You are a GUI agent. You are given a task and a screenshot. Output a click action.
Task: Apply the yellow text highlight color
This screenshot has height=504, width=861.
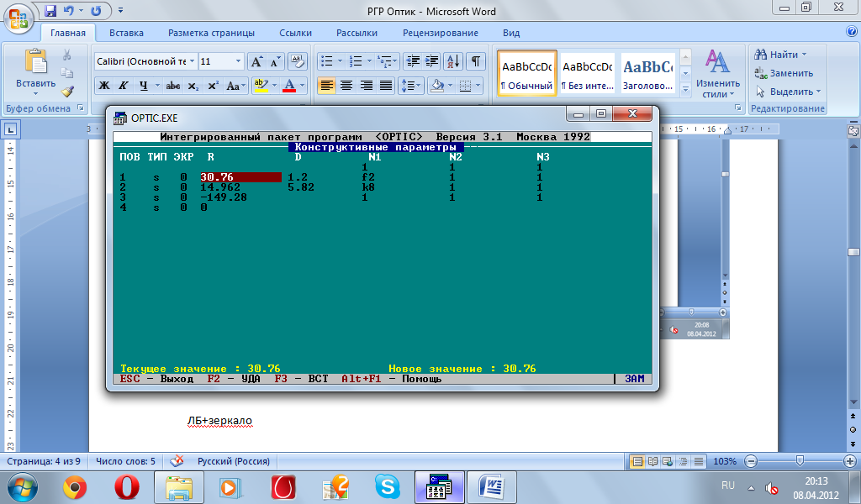(261, 86)
